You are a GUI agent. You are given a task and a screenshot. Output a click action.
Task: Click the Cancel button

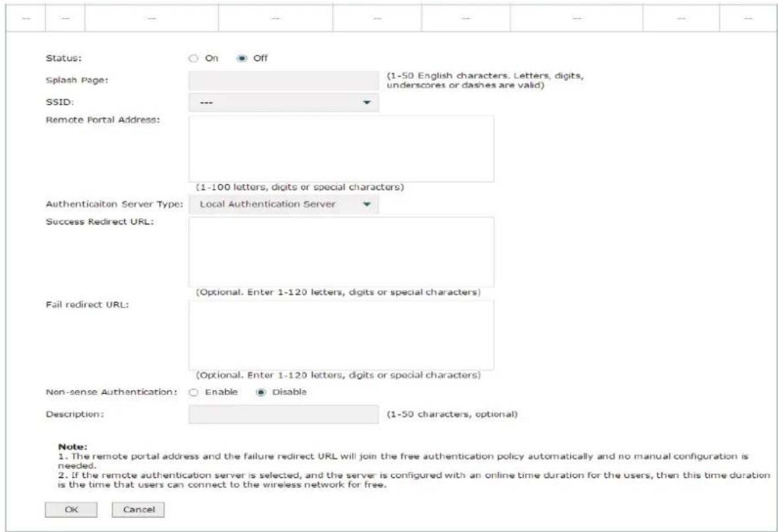138,510
